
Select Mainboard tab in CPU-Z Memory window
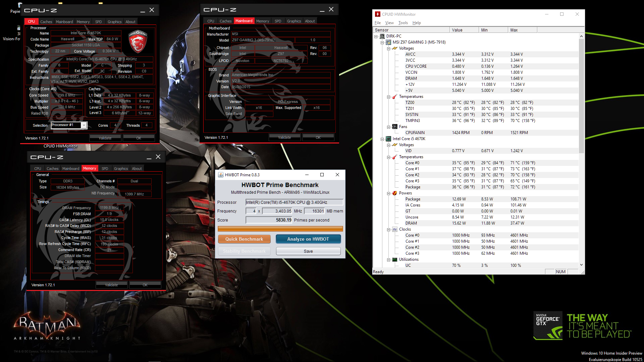pos(71,169)
